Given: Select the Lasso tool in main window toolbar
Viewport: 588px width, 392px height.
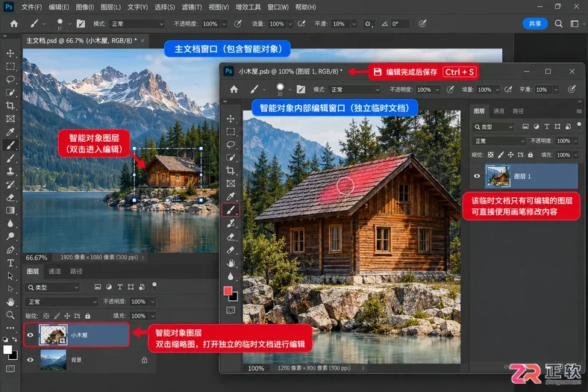Looking at the screenshot, I should coord(10,80).
